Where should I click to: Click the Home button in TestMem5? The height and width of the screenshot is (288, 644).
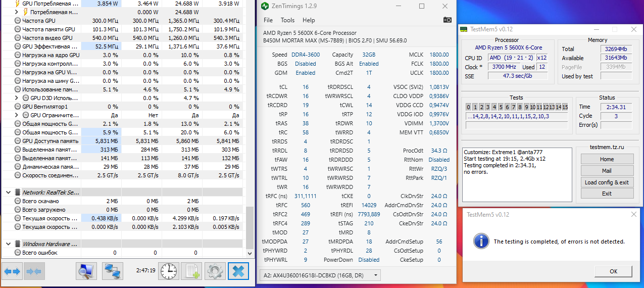[607, 159]
